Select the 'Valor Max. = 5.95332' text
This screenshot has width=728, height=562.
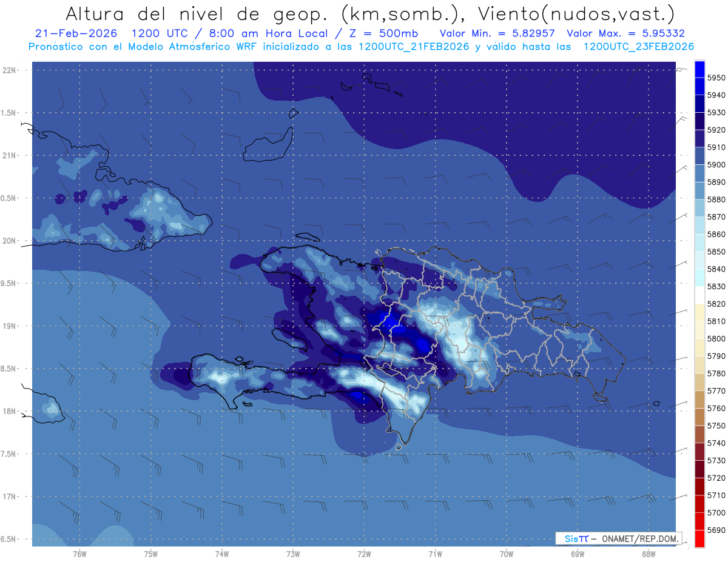(x=625, y=33)
